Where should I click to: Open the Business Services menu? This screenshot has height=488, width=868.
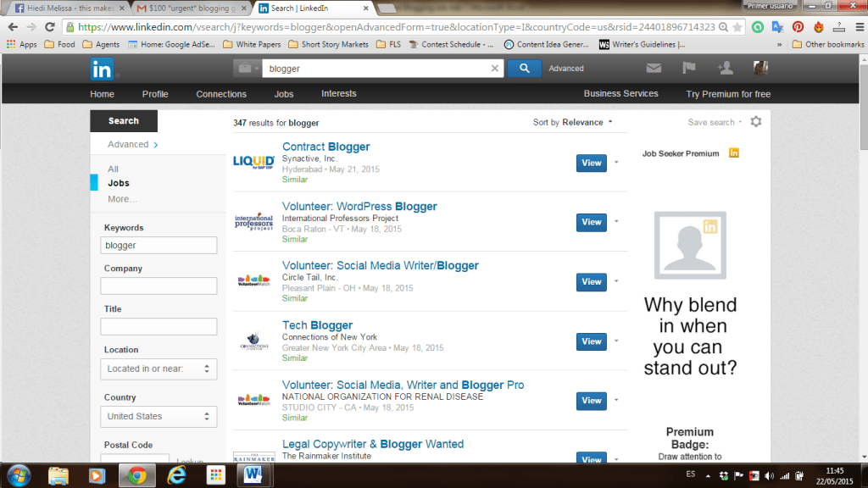620,93
